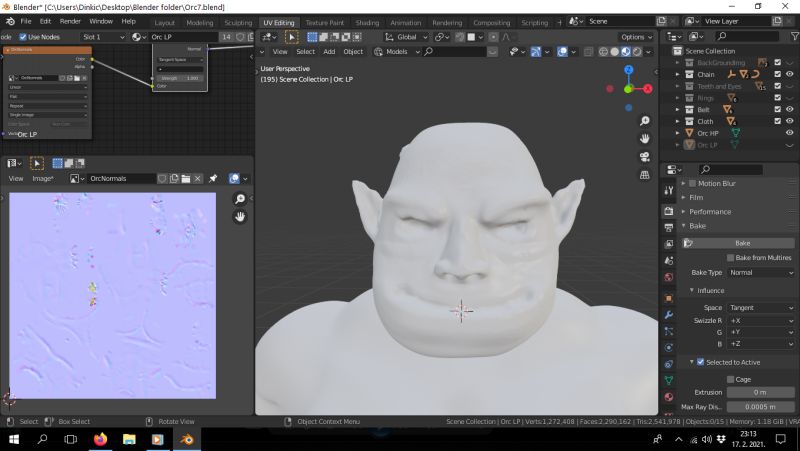Open the viewport Object menu
This screenshot has height=451, width=800.
[353, 52]
